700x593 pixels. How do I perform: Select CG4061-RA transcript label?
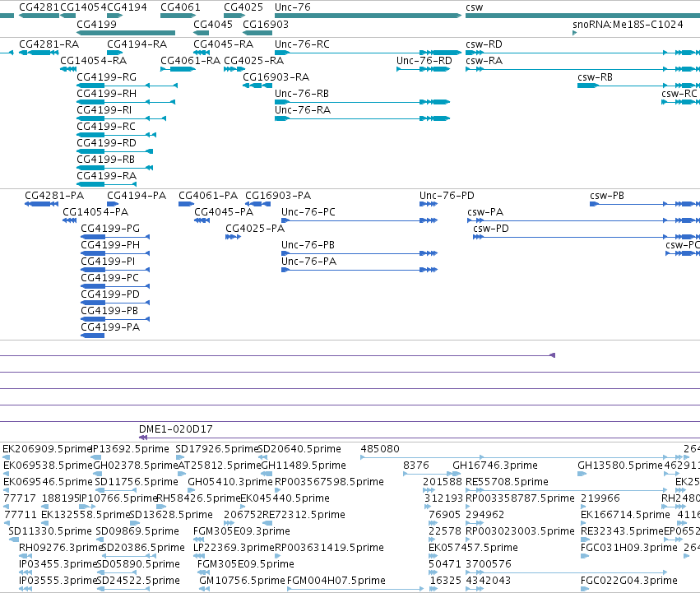[x=191, y=60]
